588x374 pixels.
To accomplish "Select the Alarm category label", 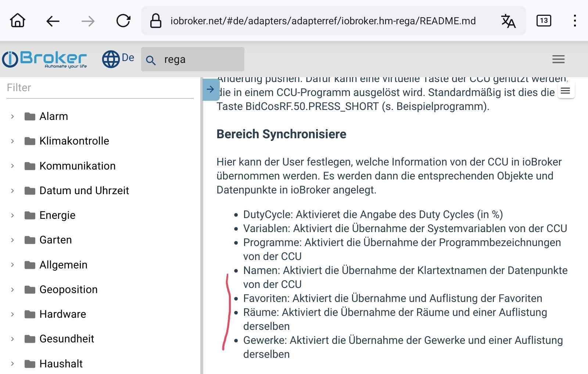I will pos(54,116).
